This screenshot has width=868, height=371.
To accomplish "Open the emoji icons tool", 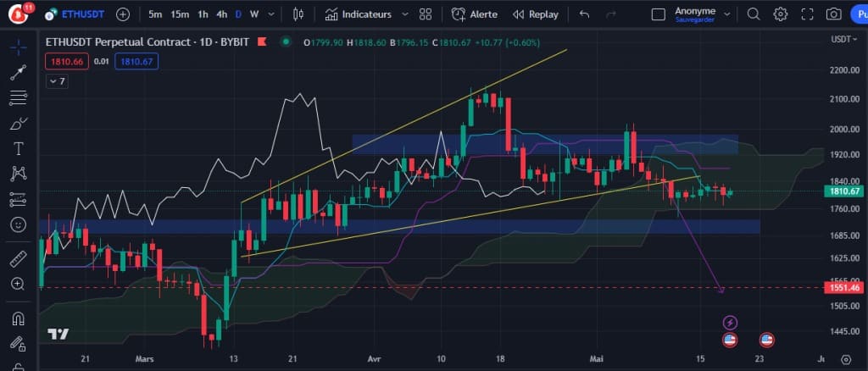I will click(x=19, y=224).
